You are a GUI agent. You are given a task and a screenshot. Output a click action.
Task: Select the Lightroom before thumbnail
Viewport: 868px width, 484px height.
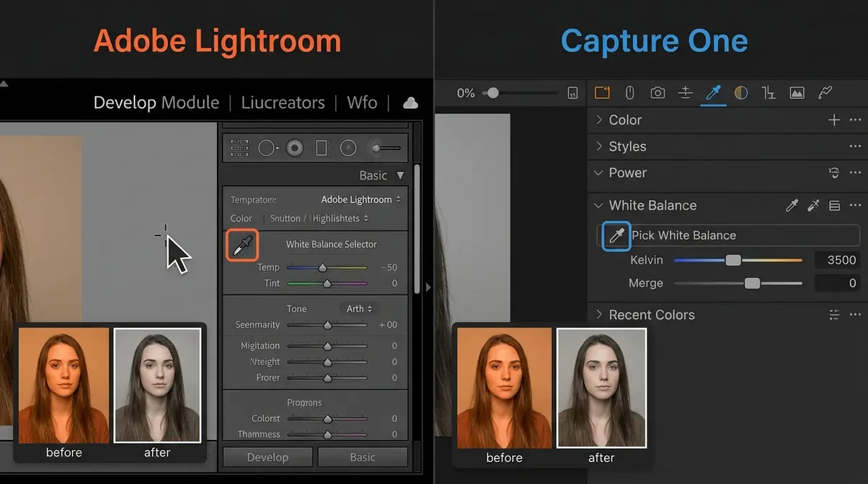point(63,385)
